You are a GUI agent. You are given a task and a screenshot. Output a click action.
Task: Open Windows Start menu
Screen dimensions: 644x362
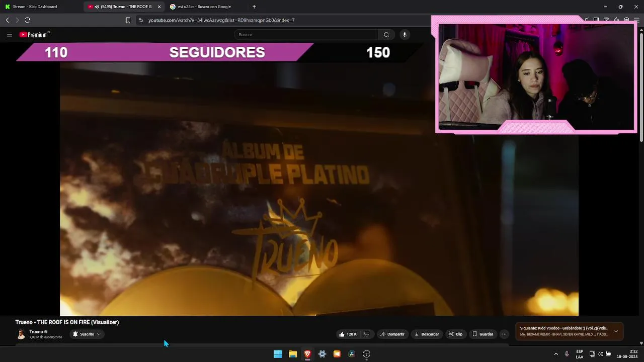point(278,354)
